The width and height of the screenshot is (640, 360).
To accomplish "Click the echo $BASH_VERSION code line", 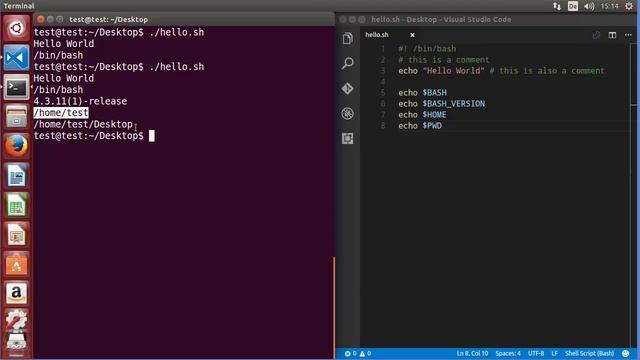I will point(442,104).
